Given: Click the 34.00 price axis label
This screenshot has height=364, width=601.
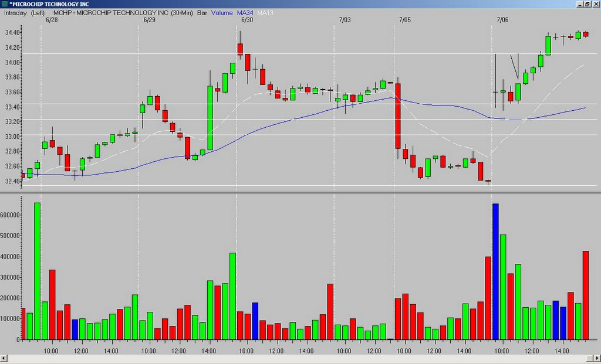Looking at the screenshot, I should (x=12, y=62).
